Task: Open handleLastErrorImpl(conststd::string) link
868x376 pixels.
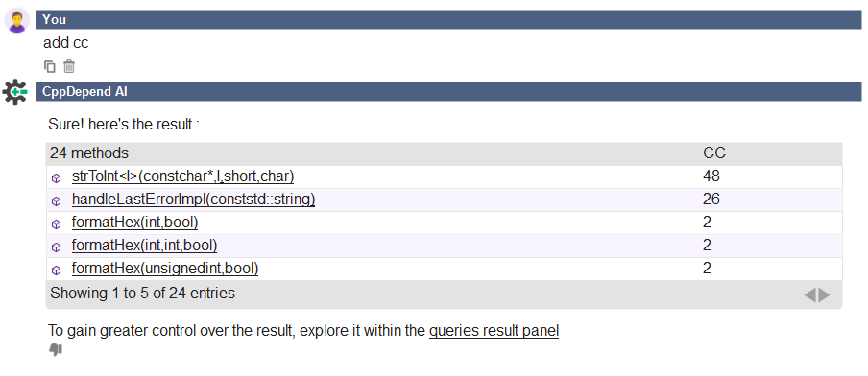Action: pyautogui.click(x=193, y=200)
